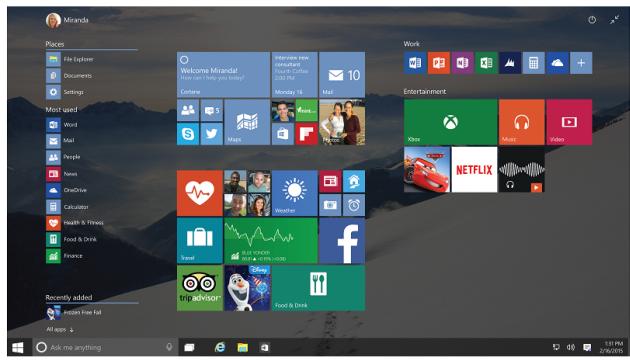The width and height of the screenshot is (630, 361).
Task: Open Store from taskbar
Action: (x=264, y=347)
